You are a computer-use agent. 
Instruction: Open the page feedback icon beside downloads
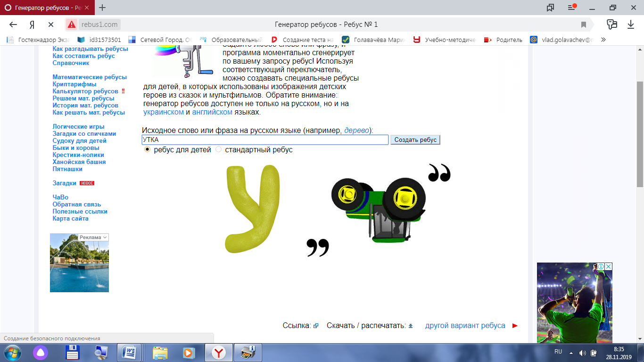612,25
